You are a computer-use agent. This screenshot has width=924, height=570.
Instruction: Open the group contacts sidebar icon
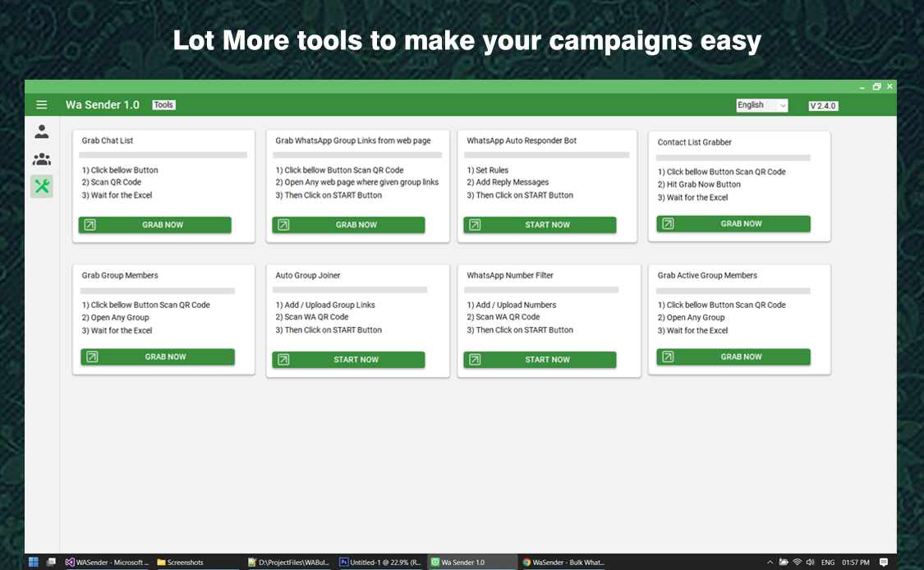42,159
